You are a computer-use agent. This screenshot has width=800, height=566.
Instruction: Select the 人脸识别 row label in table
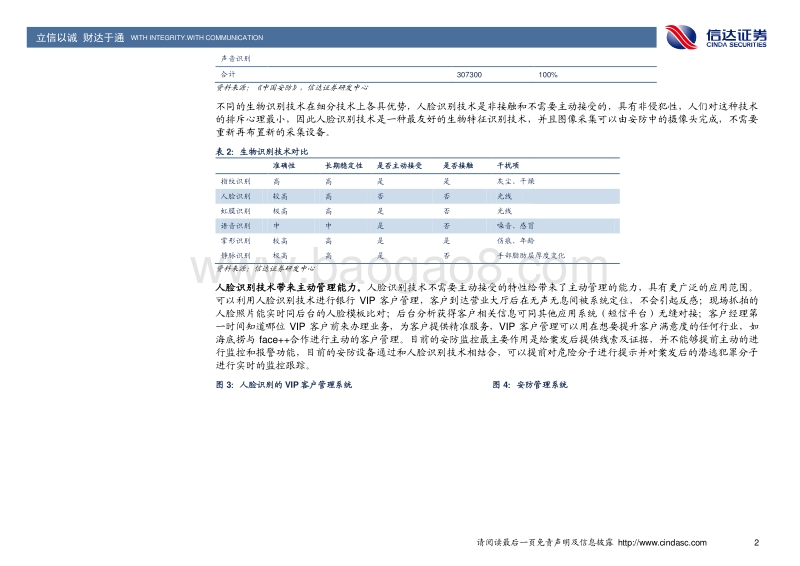point(235,196)
